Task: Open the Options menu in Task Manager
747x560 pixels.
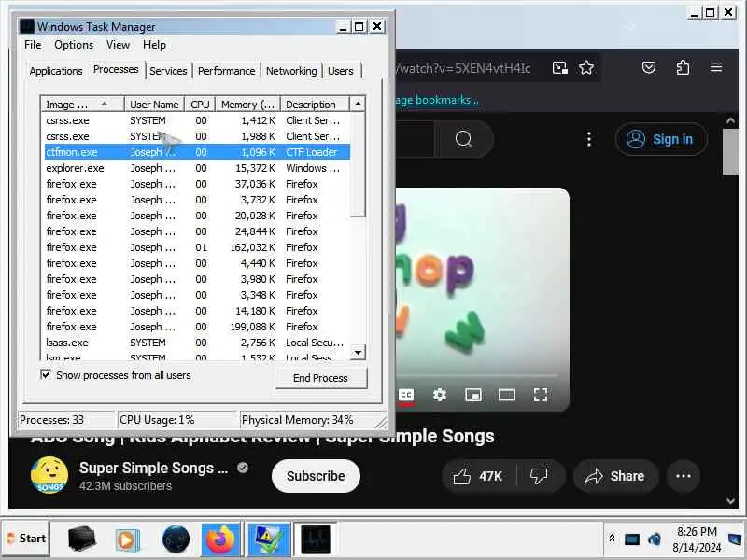Action: 74,45
